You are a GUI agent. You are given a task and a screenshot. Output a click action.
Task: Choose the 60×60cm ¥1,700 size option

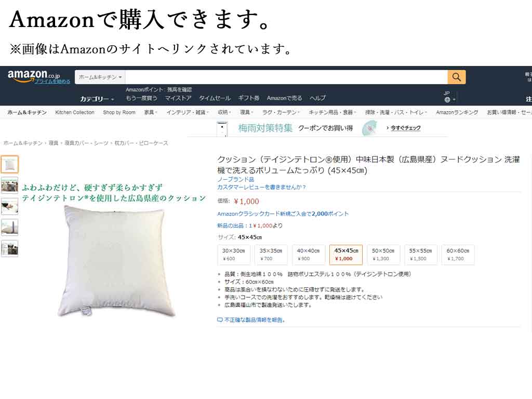pos(458,255)
